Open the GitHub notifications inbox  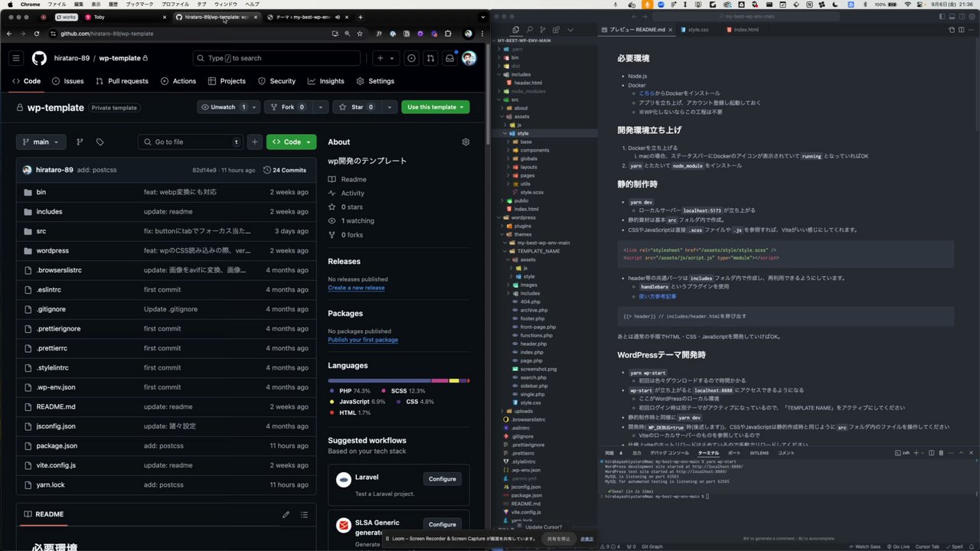pos(449,58)
